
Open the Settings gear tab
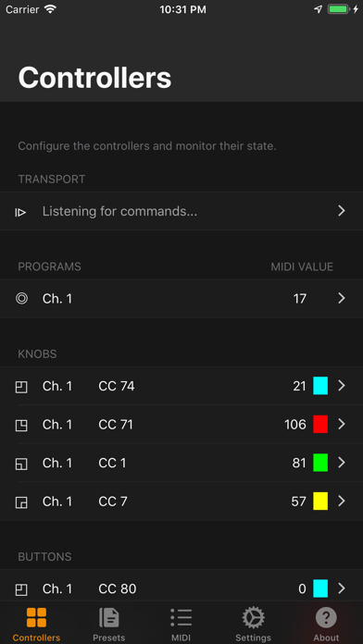click(253, 624)
